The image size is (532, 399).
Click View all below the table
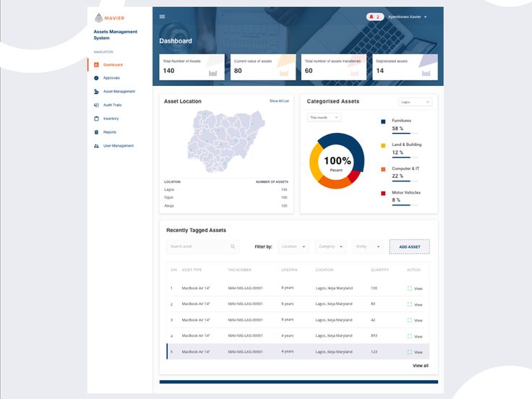point(421,366)
